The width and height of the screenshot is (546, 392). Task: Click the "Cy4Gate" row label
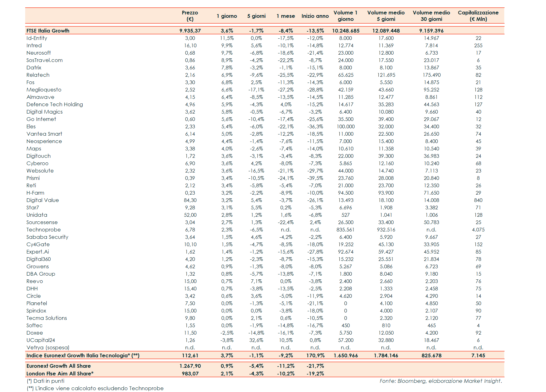click(x=38, y=244)
